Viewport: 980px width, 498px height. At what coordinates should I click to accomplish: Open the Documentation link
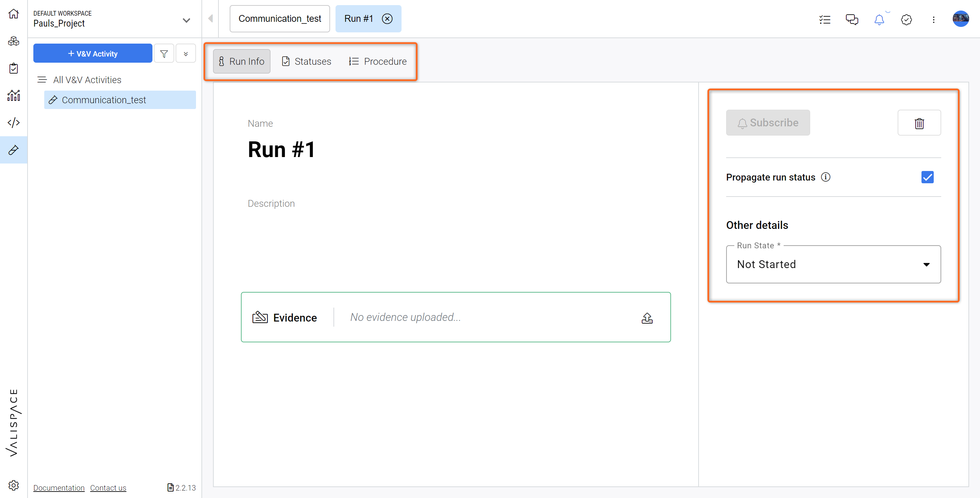(59, 488)
